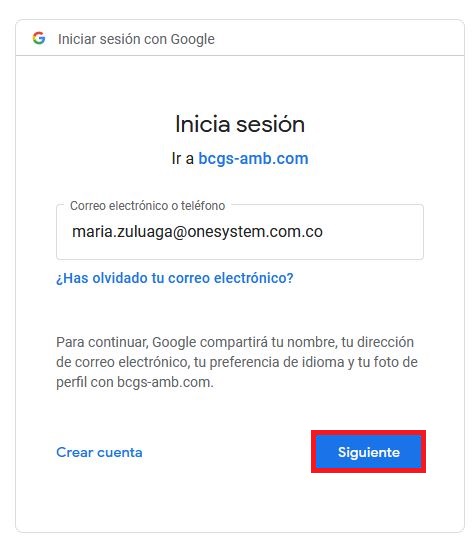Click the ¿Has olvidado tu correo electrónico? link
This screenshot has width=473, height=545.
(175, 278)
